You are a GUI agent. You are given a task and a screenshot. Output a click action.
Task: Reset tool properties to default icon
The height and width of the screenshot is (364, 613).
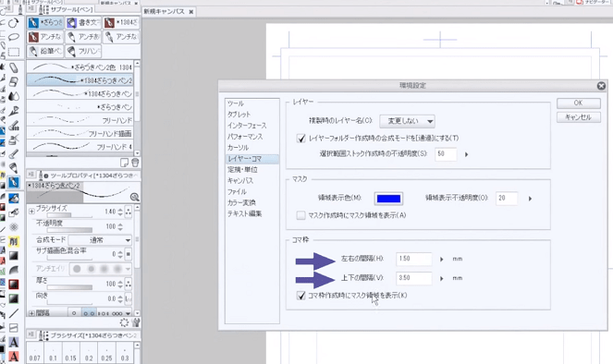[x=124, y=322]
